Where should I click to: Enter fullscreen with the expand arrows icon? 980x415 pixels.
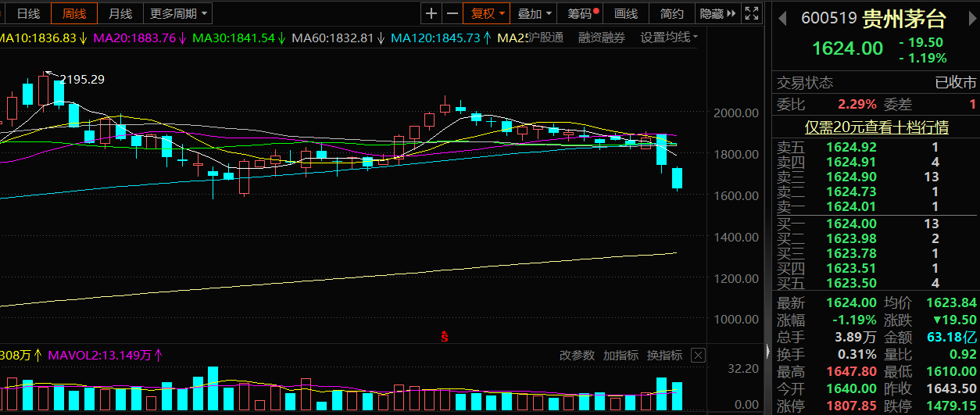pyautogui.click(x=751, y=13)
